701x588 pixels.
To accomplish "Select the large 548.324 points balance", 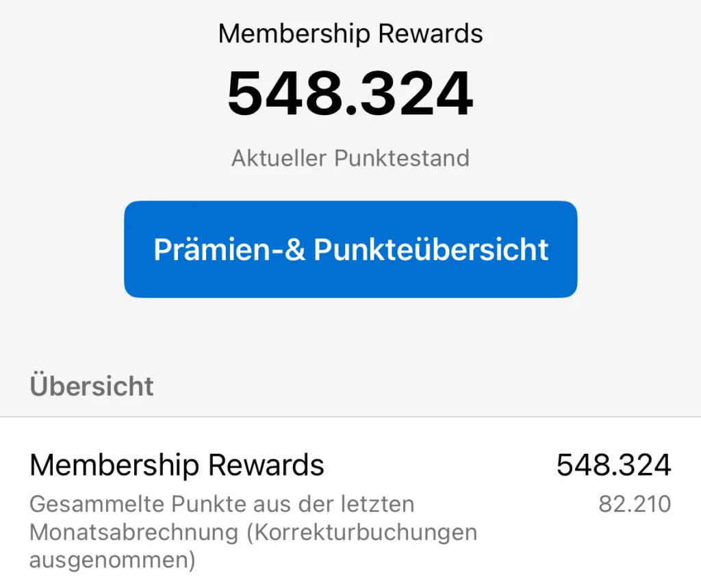I will [x=350, y=94].
